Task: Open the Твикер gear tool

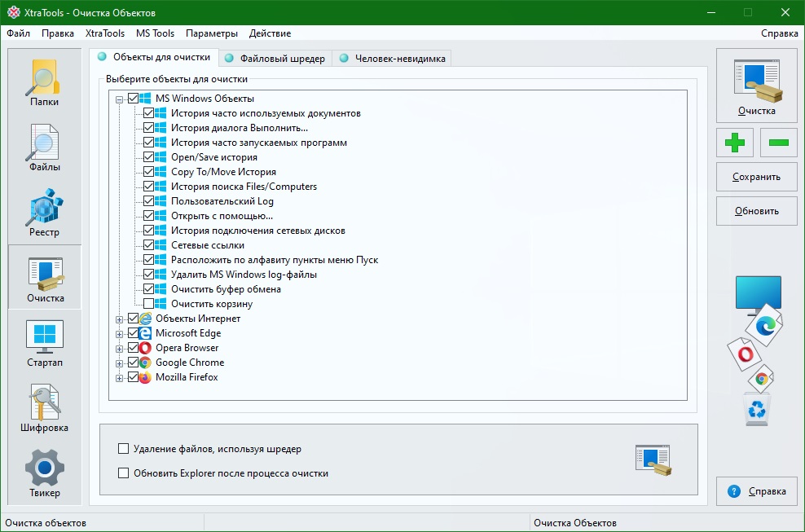Action: point(44,473)
